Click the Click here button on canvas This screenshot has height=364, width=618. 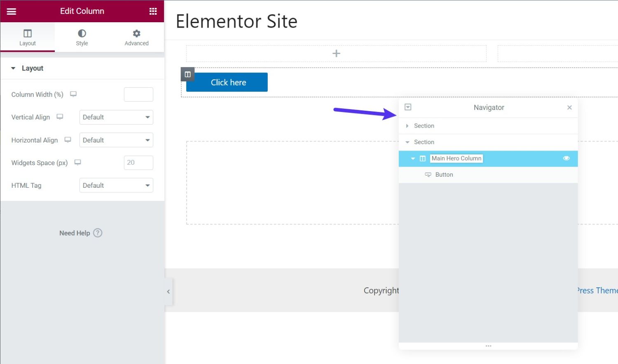point(228,82)
